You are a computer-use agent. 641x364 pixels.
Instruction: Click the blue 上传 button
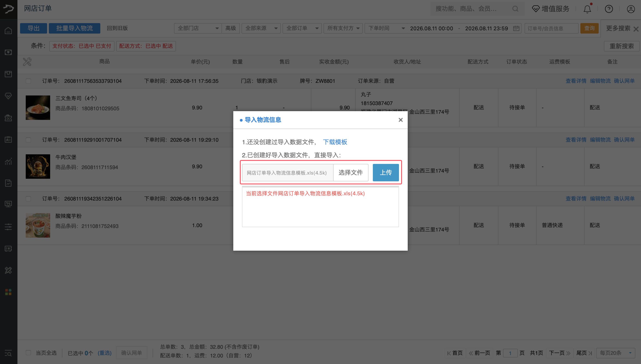[x=386, y=172]
